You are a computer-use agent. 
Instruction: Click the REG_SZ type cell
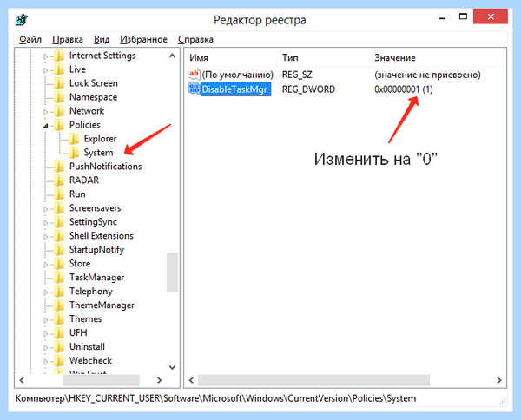[x=297, y=75]
